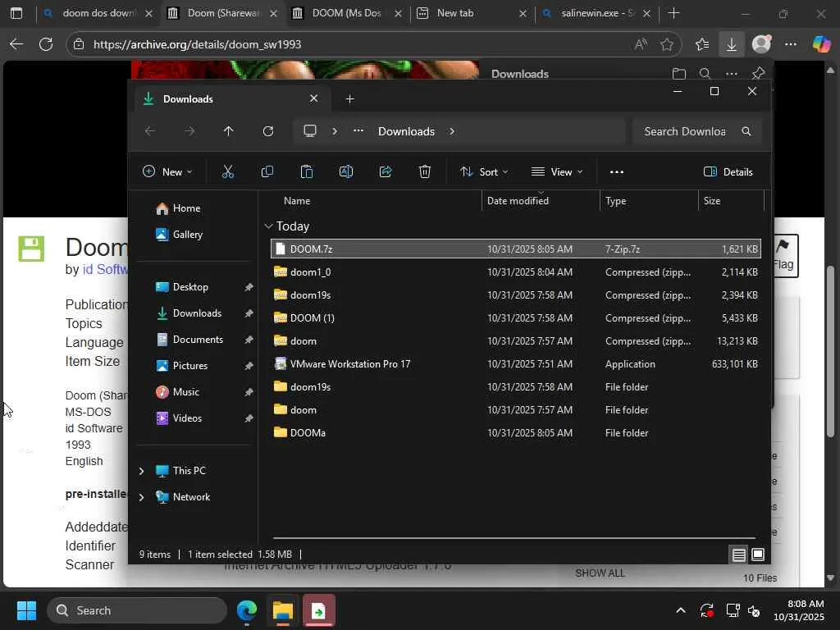Click the Edge favorites star icon in address bar
The width and height of the screenshot is (840, 630).
coord(666,44)
